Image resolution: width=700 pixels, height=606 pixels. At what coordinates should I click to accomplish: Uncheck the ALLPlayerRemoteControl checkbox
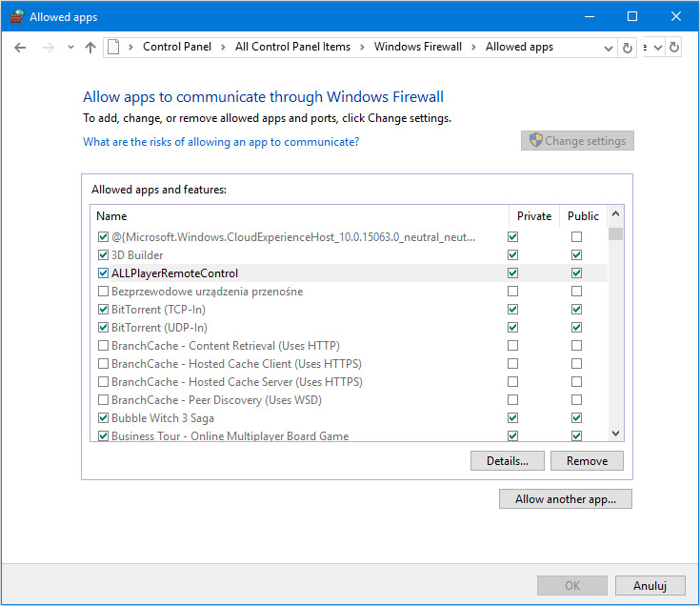point(103,273)
